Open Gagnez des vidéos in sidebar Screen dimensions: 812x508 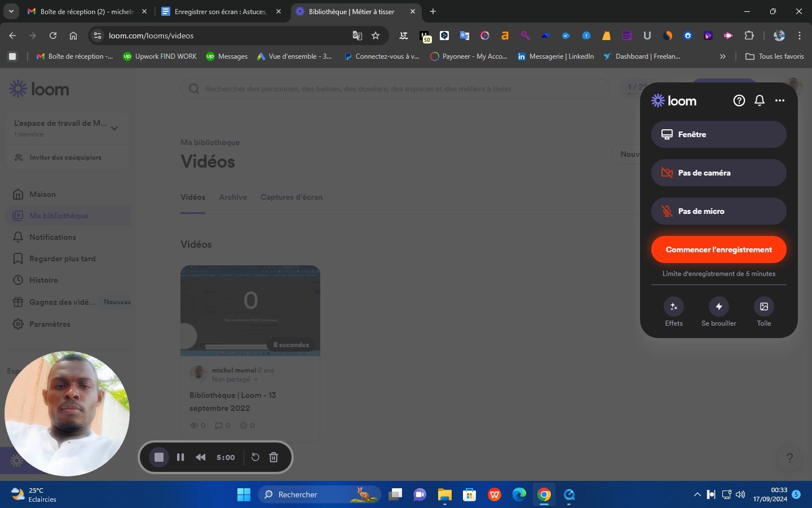(62, 302)
